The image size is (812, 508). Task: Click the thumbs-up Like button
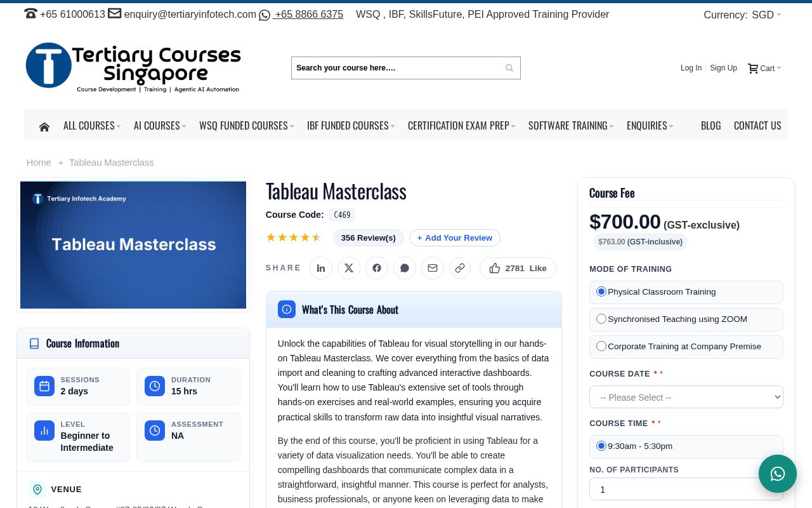(x=518, y=268)
